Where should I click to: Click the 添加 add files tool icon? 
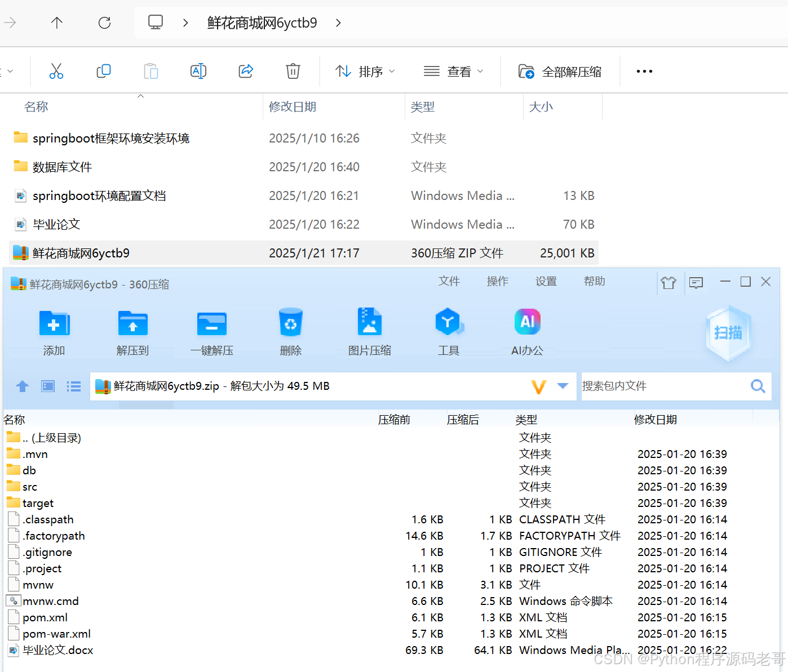tap(54, 332)
